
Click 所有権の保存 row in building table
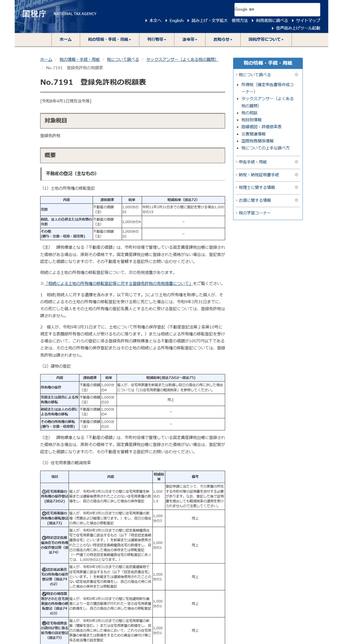pos(132,387)
